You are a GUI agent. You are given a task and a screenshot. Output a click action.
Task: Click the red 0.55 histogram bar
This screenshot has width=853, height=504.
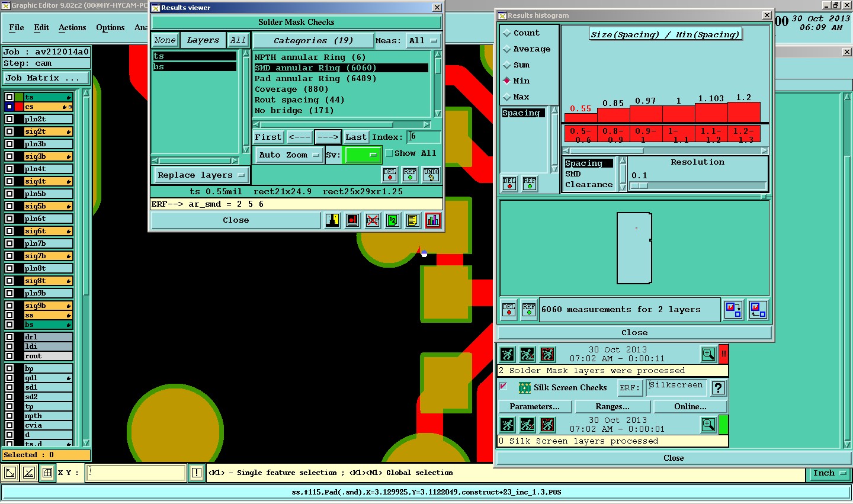coord(581,118)
